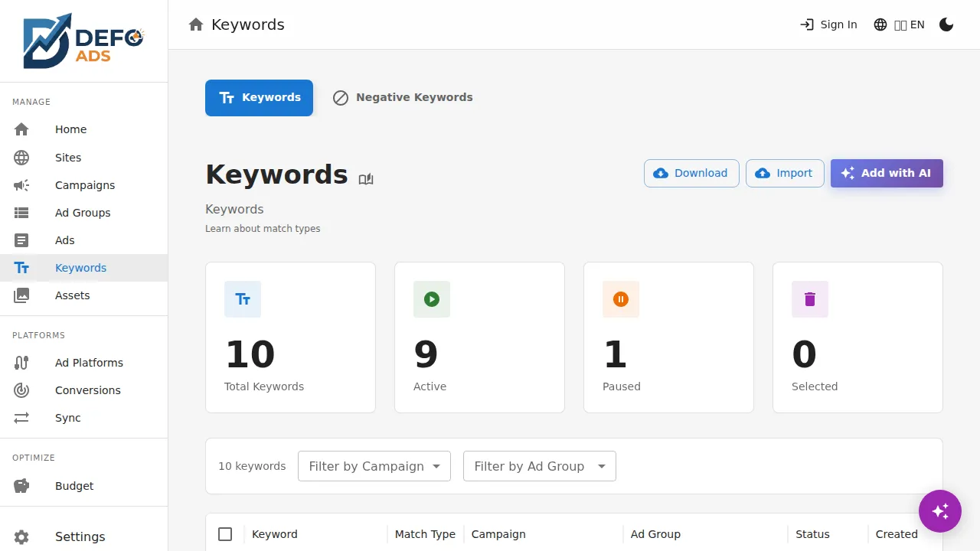The image size is (980, 551).
Task: Open Learn about match types link
Action: click(x=263, y=229)
